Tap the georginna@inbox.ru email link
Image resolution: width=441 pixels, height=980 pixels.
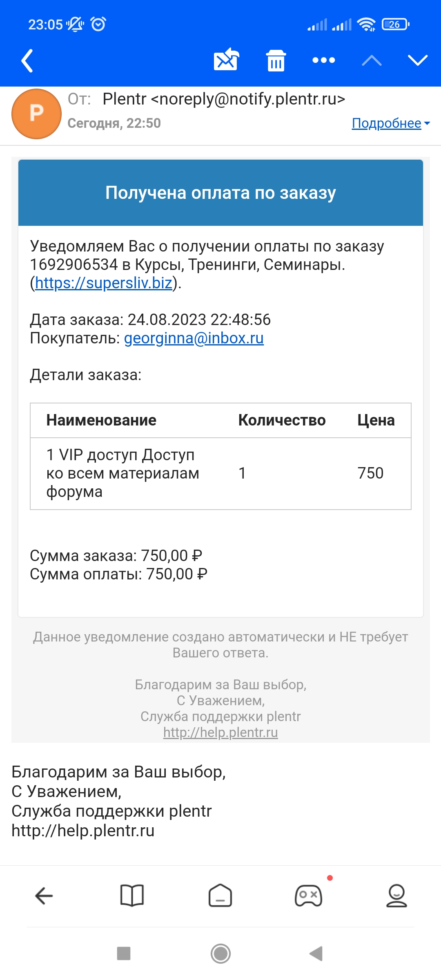tap(194, 338)
